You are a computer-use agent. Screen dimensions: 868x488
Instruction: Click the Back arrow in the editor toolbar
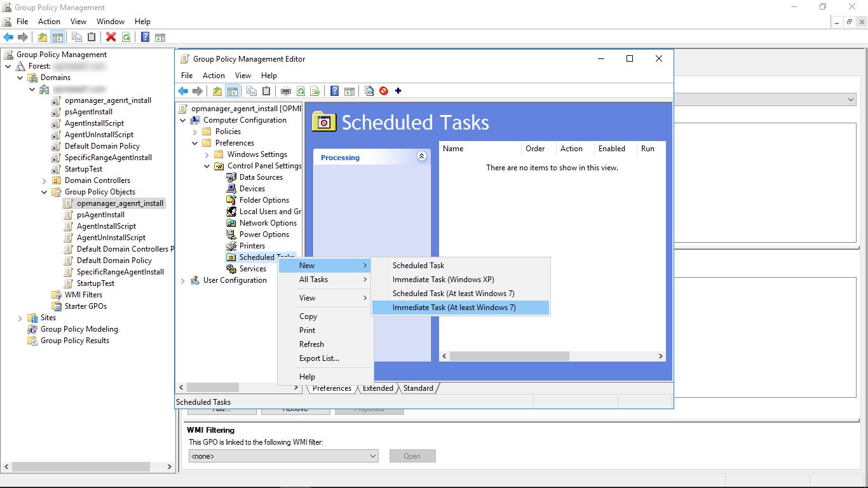(x=184, y=90)
